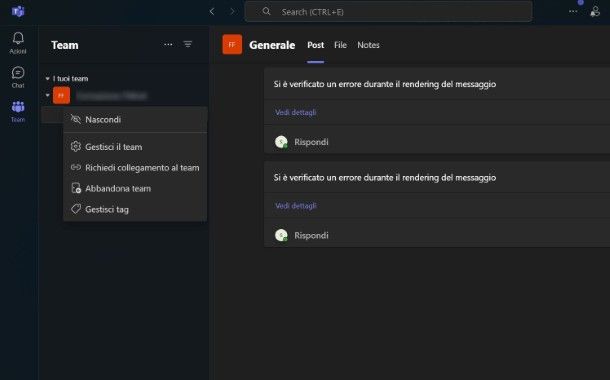Click the Generale channel title
Image resolution: width=610 pixels, height=380 pixels.
[x=272, y=45]
